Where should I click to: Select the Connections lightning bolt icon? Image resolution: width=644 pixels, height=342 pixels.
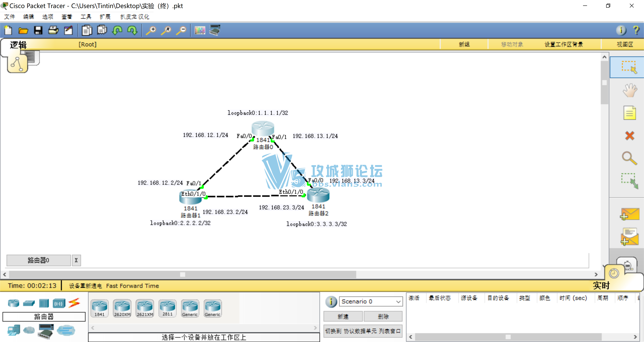[x=74, y=303]
